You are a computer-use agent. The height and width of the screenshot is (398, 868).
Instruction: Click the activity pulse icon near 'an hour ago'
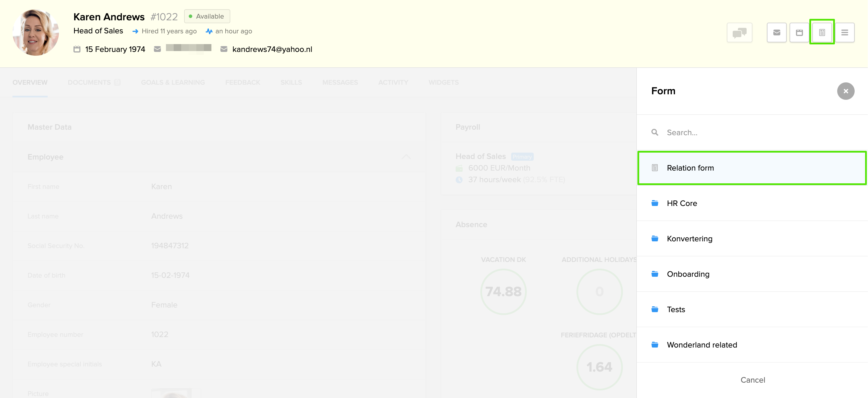[209, 31]
